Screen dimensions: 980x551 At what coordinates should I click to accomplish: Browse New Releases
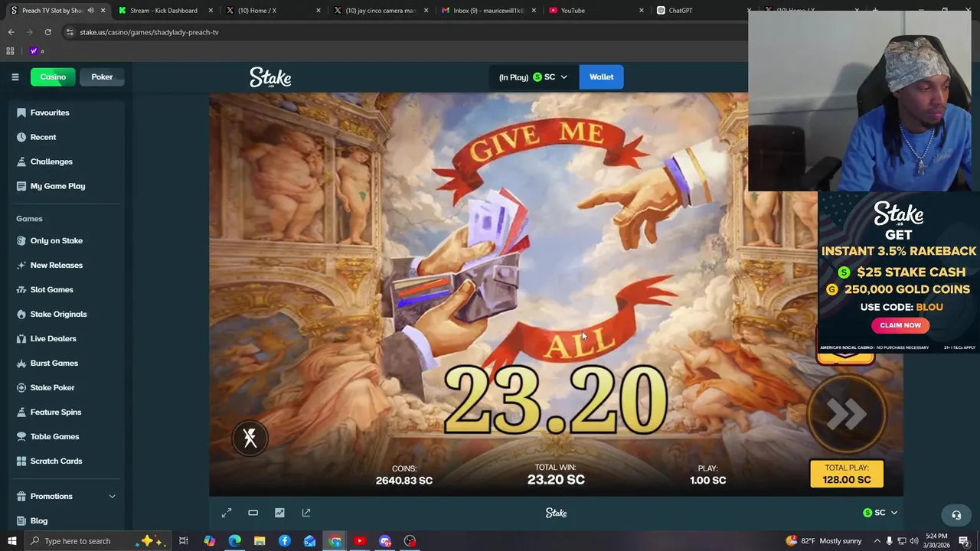pos(56,265)
